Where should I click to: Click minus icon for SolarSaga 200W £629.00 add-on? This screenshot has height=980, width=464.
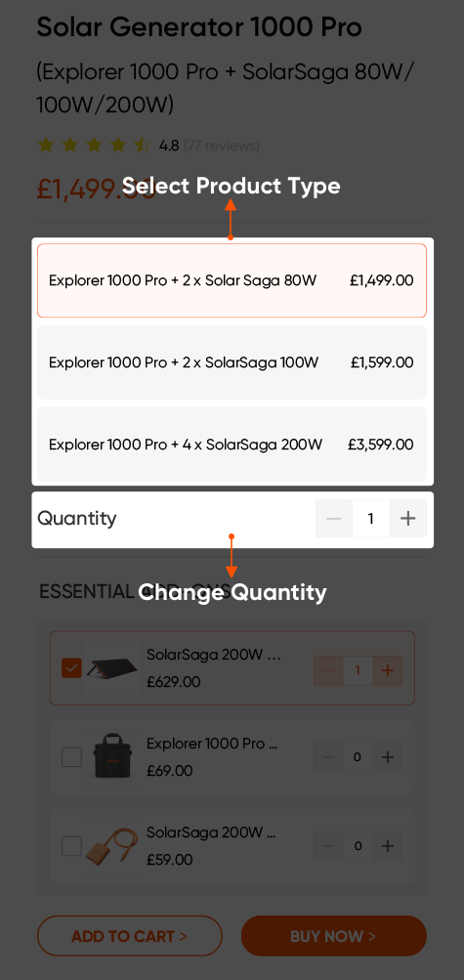click(x=328, y=670)
